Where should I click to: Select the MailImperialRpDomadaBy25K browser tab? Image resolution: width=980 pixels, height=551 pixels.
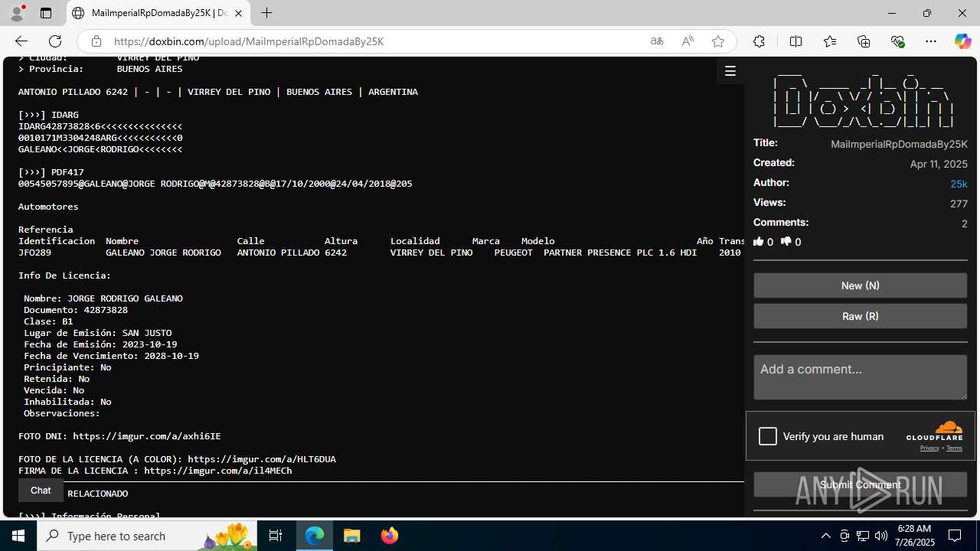click(158, 13)
